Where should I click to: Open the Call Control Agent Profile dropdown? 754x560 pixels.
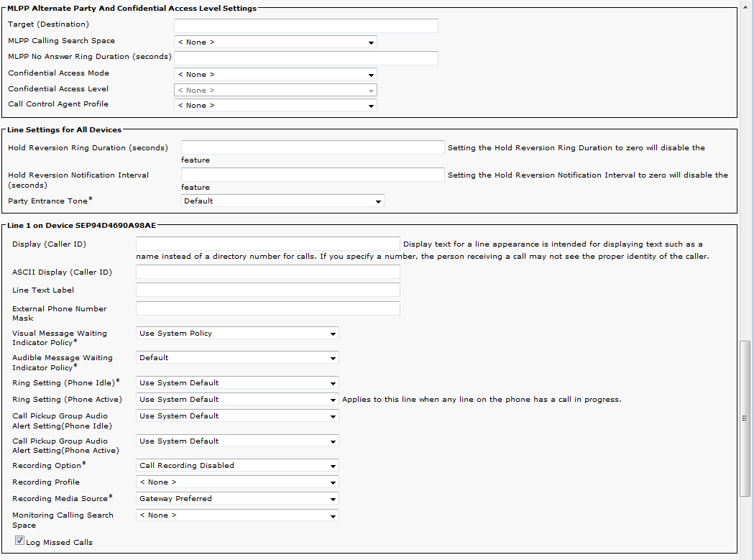[x=275, y=106]
